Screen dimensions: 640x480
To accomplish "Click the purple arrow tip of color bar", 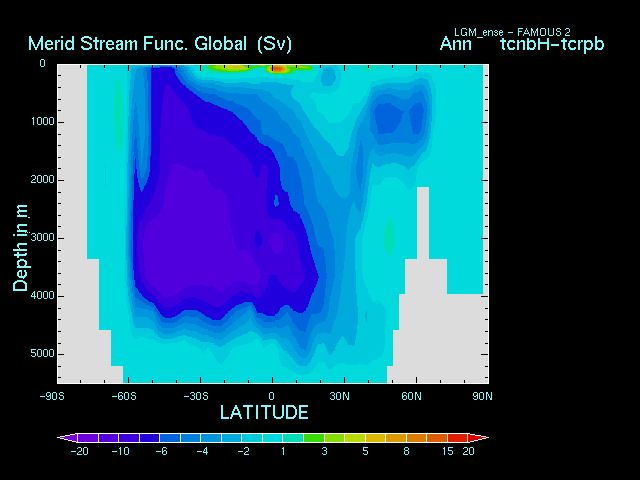I will click(67, 438).
